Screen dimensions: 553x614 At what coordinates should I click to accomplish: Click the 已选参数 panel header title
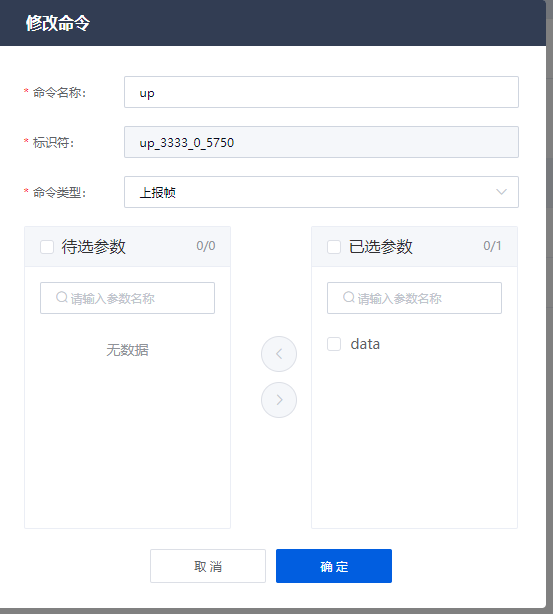(x=381, y=247)
